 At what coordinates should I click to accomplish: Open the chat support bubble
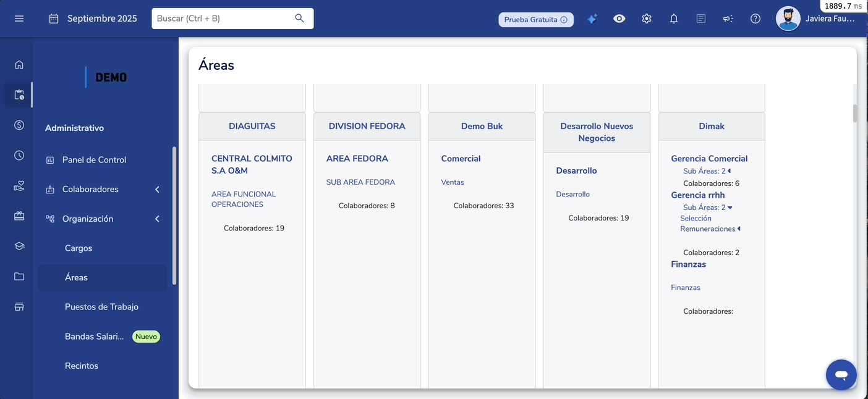[x=841, y=374]
